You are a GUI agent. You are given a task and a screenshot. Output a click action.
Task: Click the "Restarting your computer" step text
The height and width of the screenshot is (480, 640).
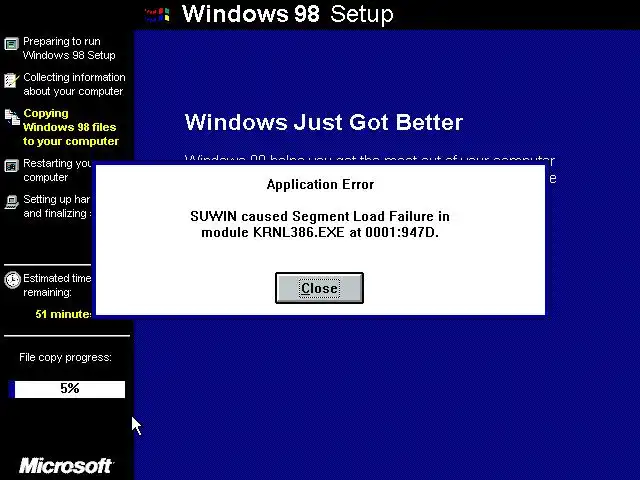pos(58,170)
